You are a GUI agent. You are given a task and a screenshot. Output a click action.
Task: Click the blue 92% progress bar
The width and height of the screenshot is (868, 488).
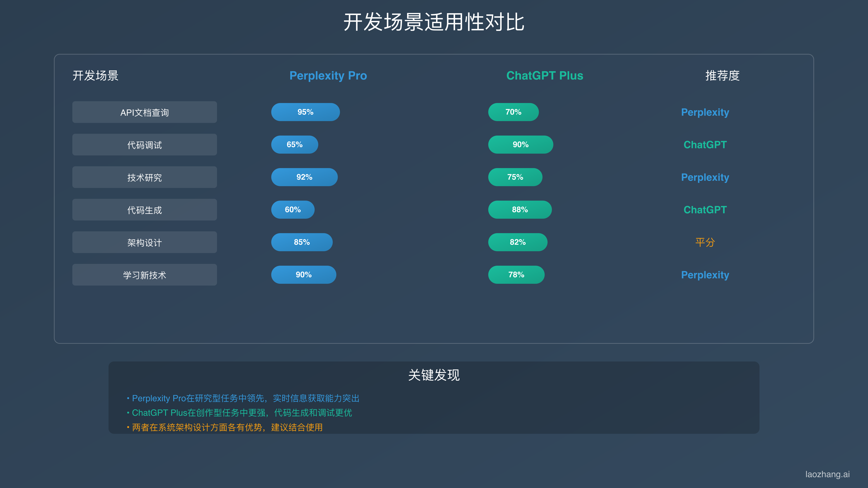tap(304, 177)
